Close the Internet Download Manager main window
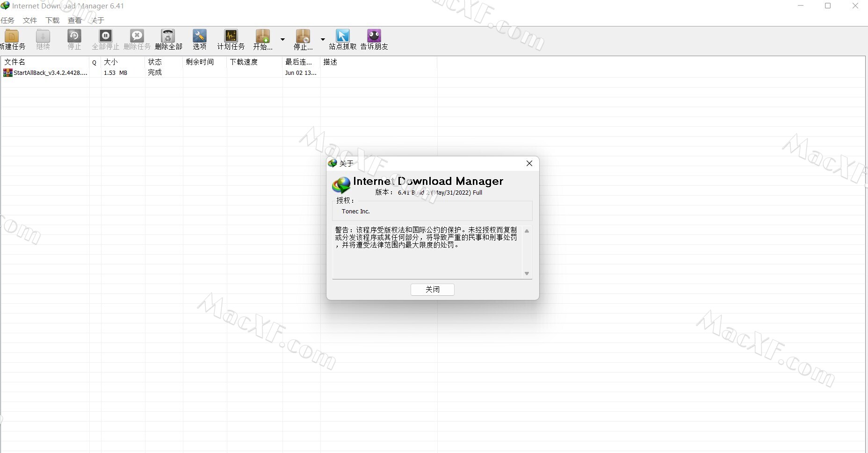Viewport: 868px width, 453px height. (x=855, y=6)
